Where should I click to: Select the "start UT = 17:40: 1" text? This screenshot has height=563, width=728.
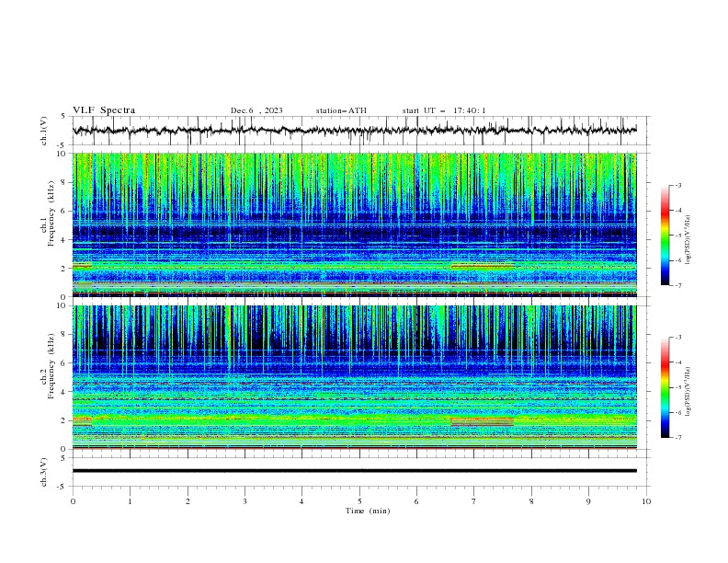pos(444,110)
